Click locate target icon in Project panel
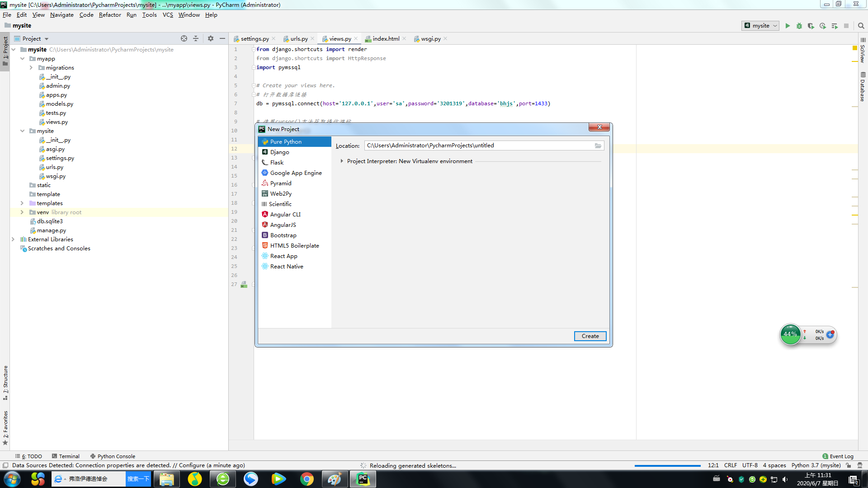The height and width of the screenshot is (488, 868). (x=184, y=38)
